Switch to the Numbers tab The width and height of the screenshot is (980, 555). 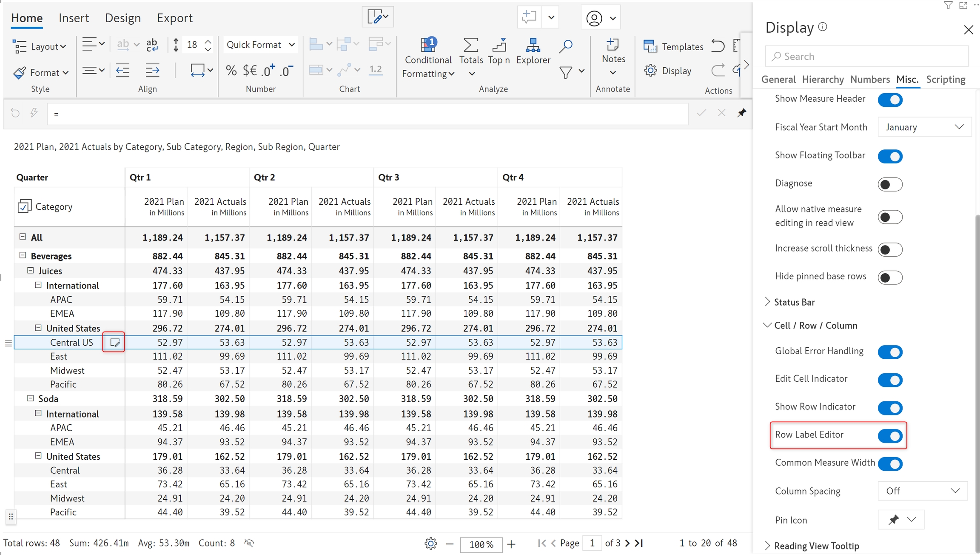pos(869,79)
